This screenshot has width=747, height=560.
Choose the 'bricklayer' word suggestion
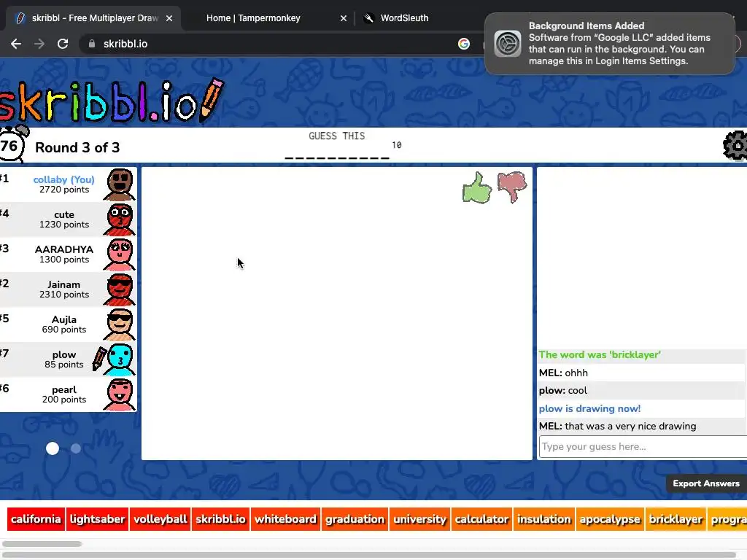676,519
